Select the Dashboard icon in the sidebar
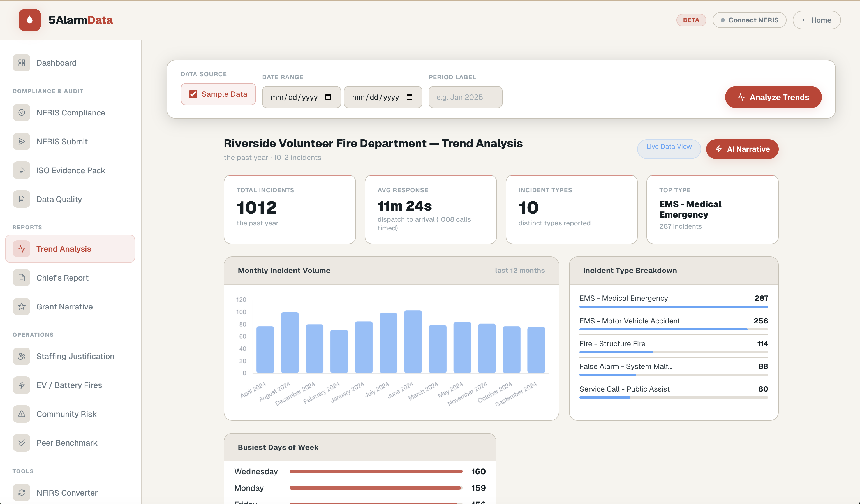 (22, 63)
